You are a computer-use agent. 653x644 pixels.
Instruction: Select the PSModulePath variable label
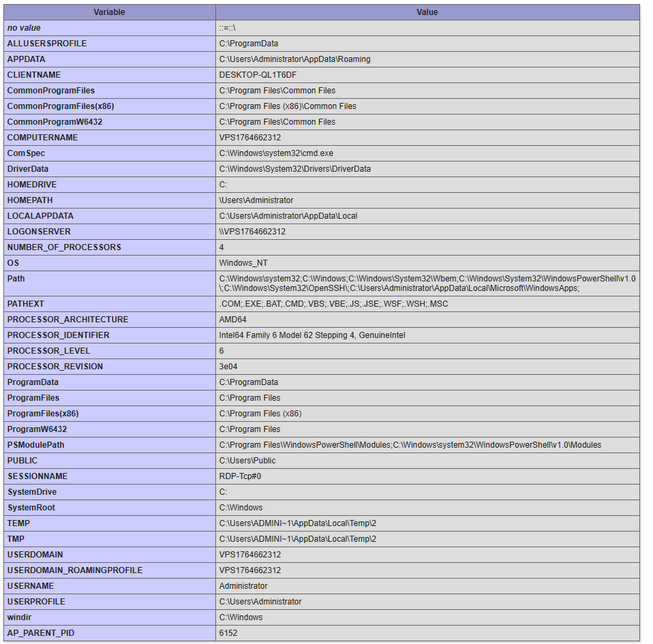(35, 445)
